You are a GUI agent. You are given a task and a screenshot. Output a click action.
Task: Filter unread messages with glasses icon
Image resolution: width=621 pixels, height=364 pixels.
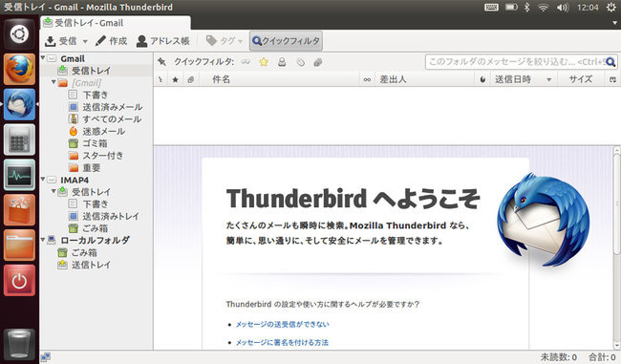point(246,62)
